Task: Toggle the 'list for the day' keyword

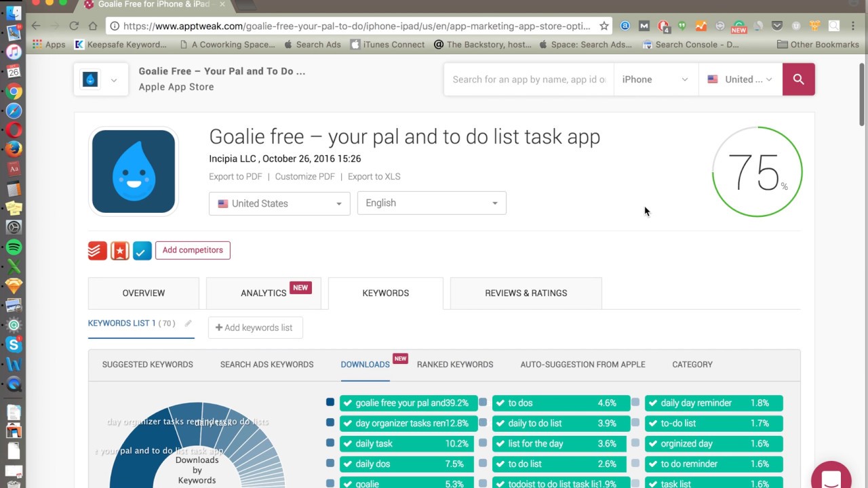Action: 561,443
